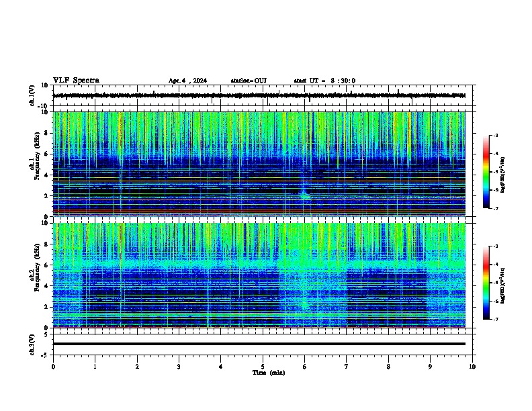Click the ch.2 "Frequency (kHz)" axis label

(x=38, y=267)
